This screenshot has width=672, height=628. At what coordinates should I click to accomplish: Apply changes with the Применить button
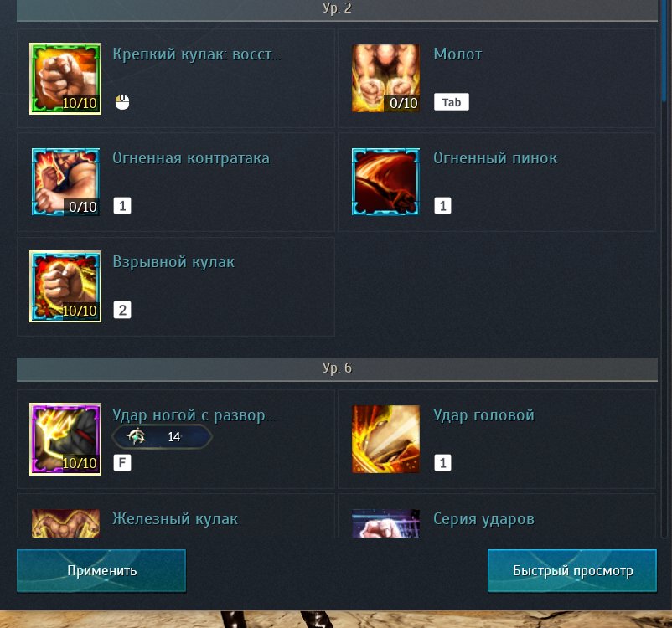(x=101, y=570)
